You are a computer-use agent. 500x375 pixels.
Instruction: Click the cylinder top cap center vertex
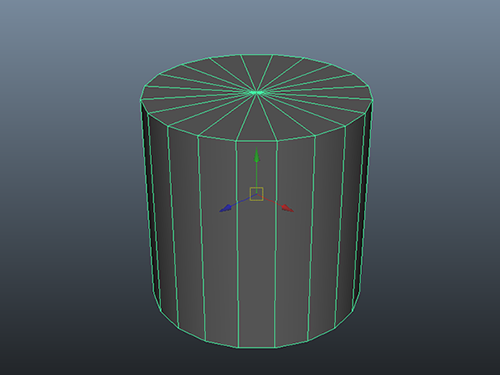(256, 92)
